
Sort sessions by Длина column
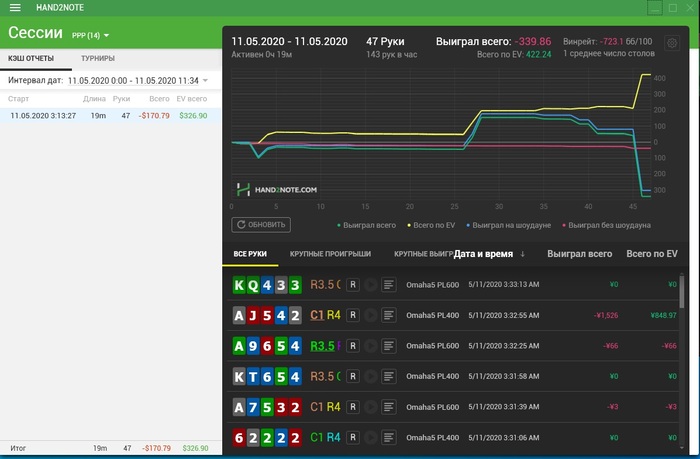(94, 99)
